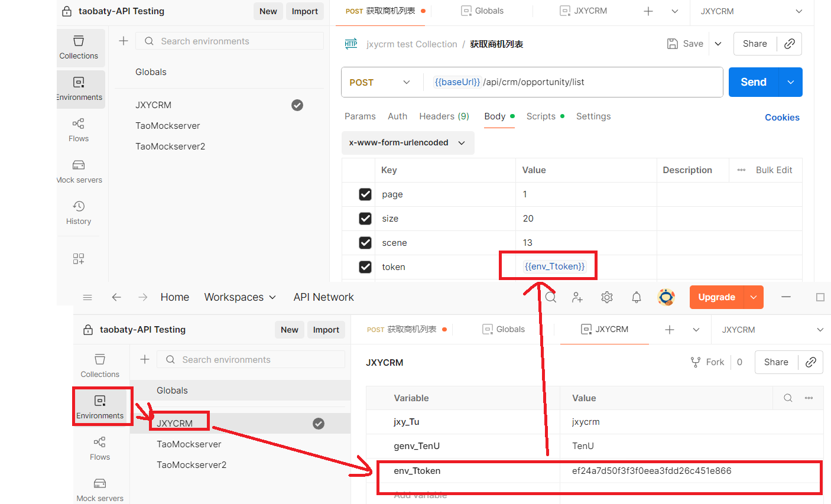This screenshot has height=504, width=831.
Task: Click the blue Send button
Action: click(754, 82)
